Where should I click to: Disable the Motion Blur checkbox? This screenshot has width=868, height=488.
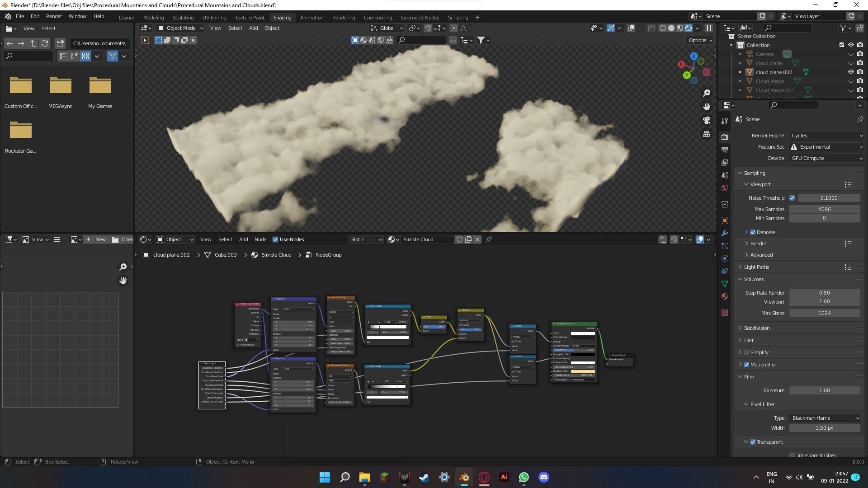(746, 365)
